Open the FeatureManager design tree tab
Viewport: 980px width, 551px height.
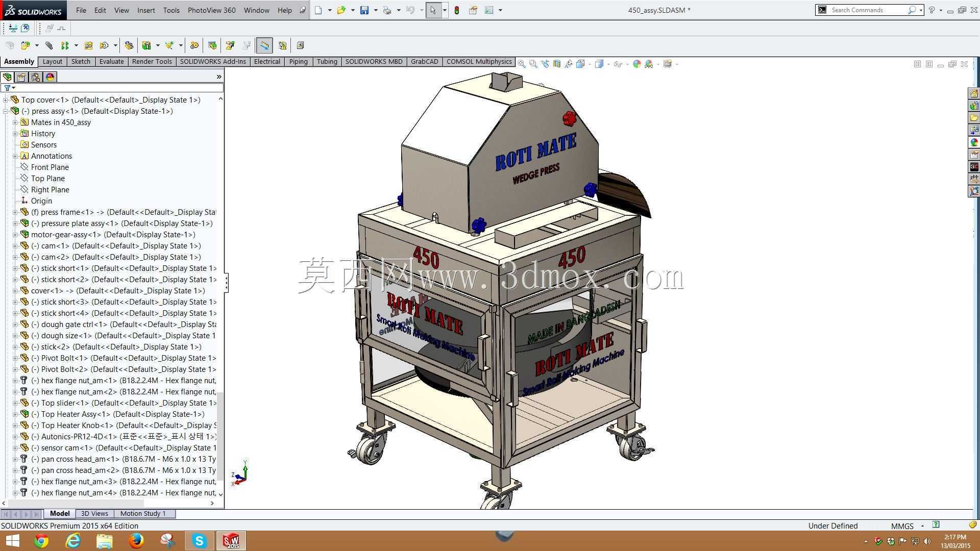(7, 77)
